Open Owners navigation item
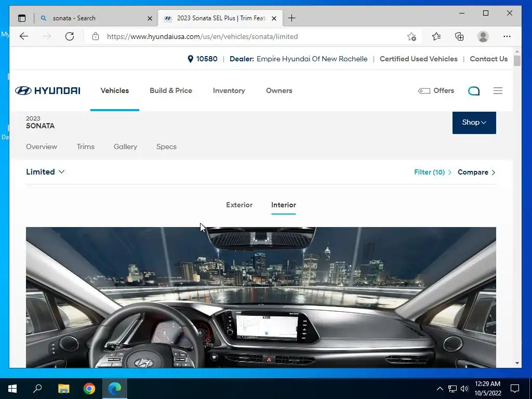Image resolution: width=532 pixels, height=399 pixels. (x=279, y=90)
